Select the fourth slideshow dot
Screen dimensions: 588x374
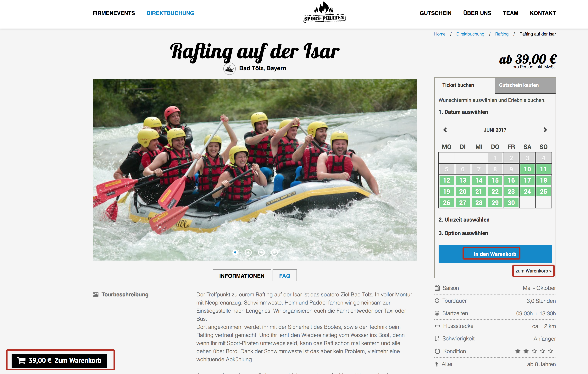click(x=275, y=252)
